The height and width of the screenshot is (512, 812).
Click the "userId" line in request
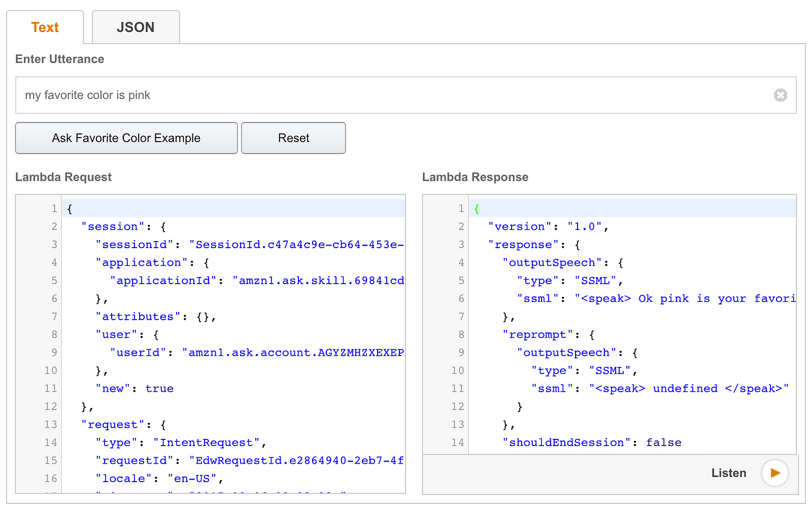[x=257, y=353]
